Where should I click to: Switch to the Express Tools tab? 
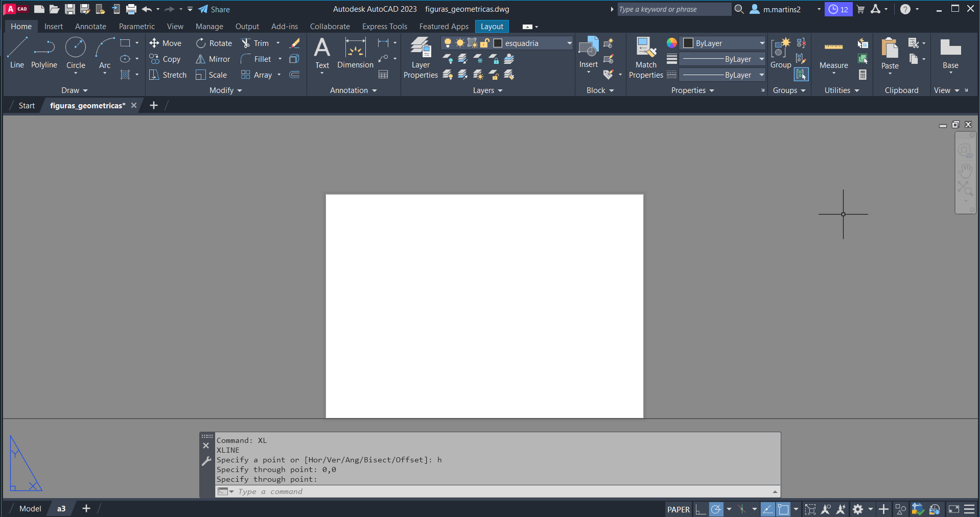[x=385, y=27]
